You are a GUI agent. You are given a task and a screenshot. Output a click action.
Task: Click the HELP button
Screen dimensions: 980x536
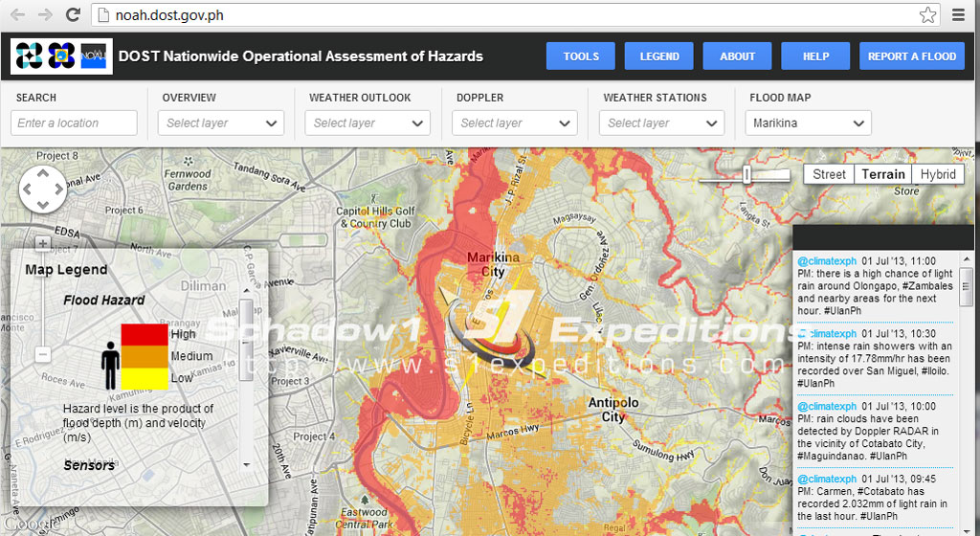pos(815,56)
